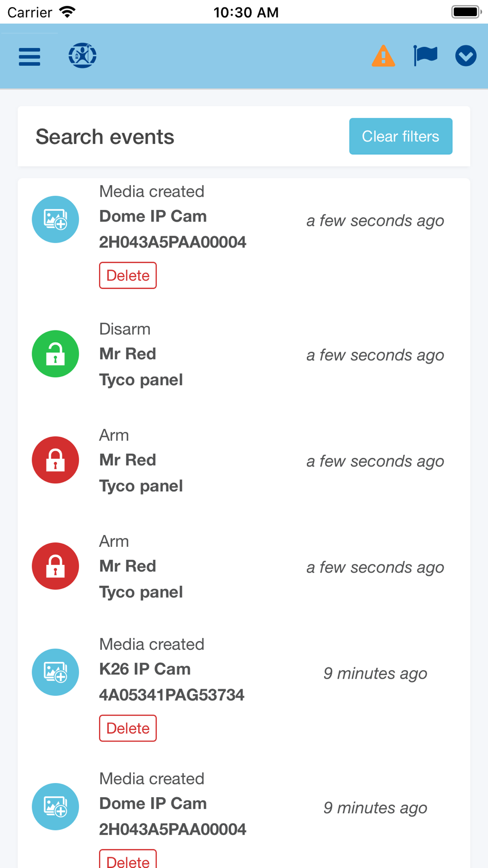Screen dimensions: 488x868
Task: Expand the header dropdown chevron
Action: [x=466, y=56]
